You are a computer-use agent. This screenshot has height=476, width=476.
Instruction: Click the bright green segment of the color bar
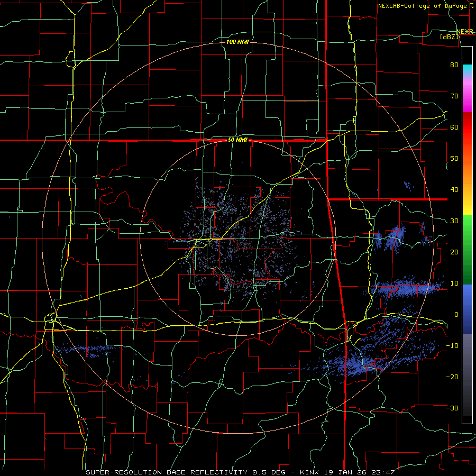coord(467,225)
